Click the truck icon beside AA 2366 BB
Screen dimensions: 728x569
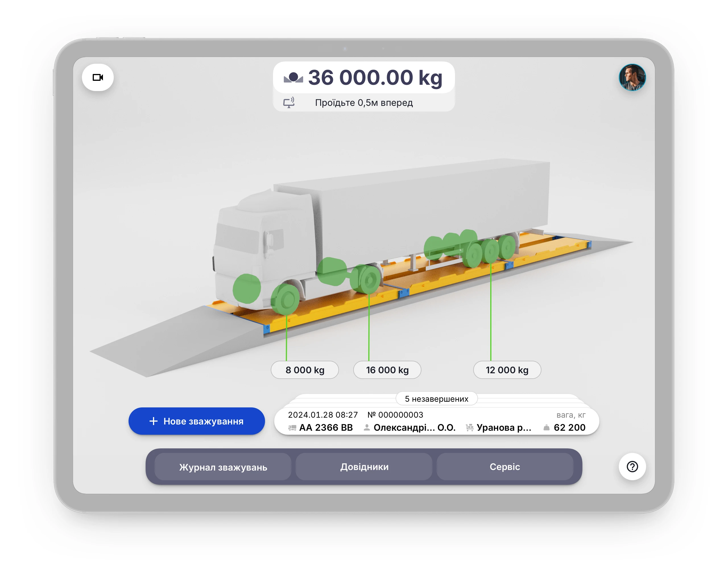[x=292, y=428]
